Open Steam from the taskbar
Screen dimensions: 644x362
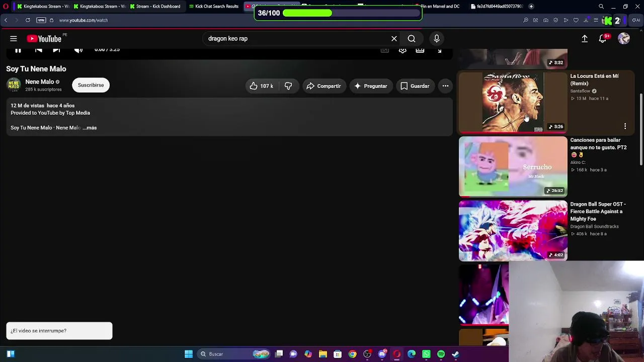click(455, 354)
